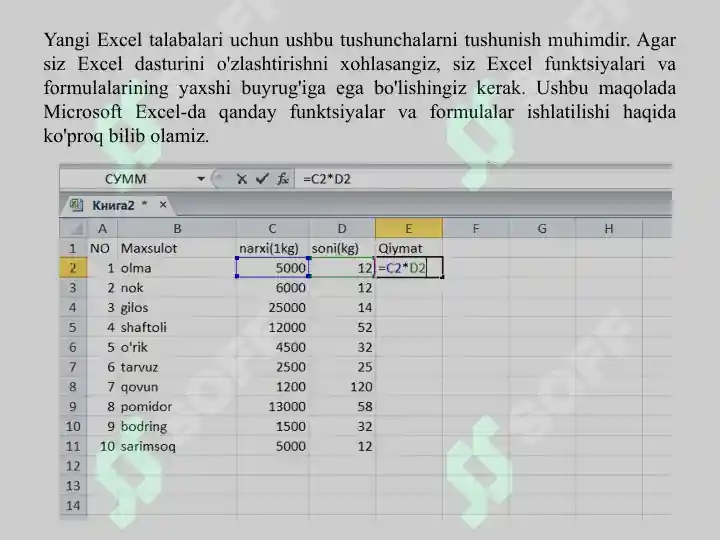Screen dimensions: 720x540
Task: Click the NO header cell
Action: tap(102, 248)
